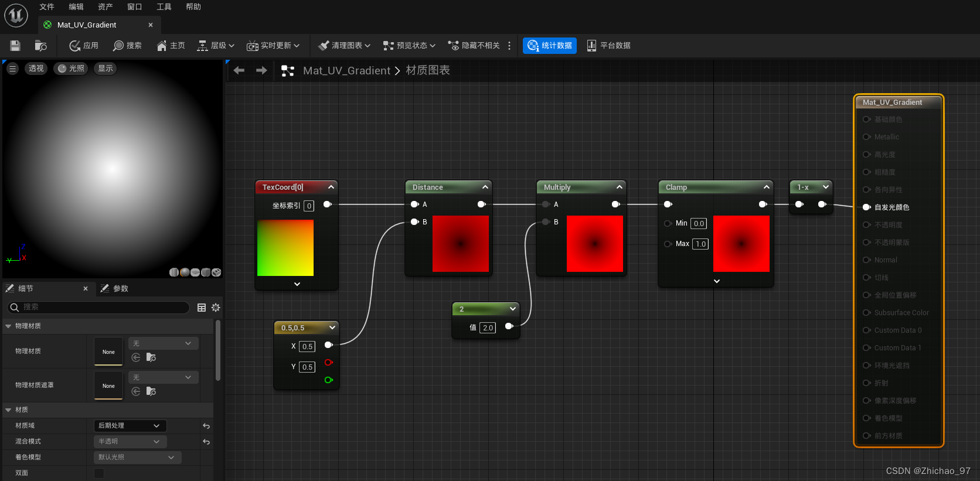This screenshot has height=481, width=980.
Task: Browse to 物理材质遮罩 asset icon
Action: [x=151, y=391]
